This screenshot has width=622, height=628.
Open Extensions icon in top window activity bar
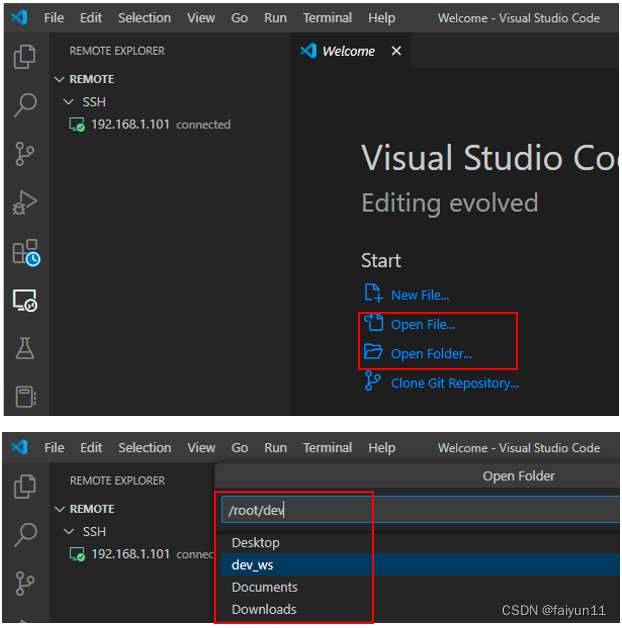point(26,252)
